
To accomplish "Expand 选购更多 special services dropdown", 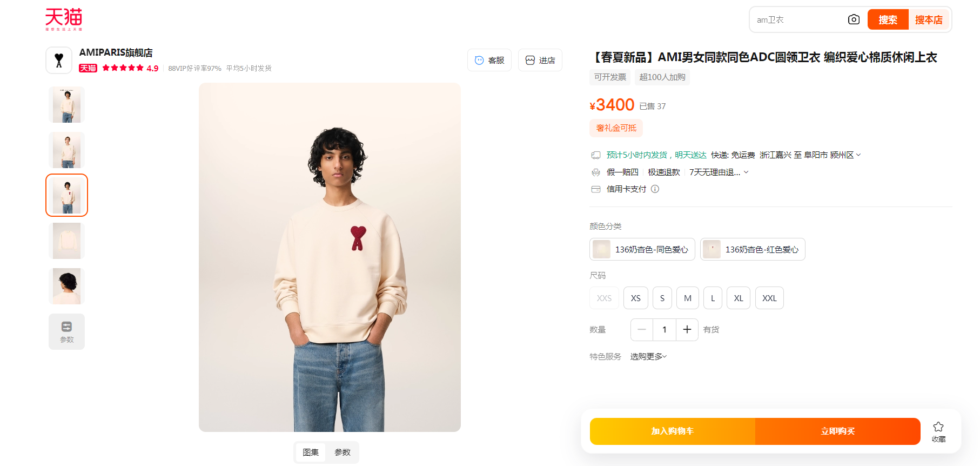I will coord(649,357).
